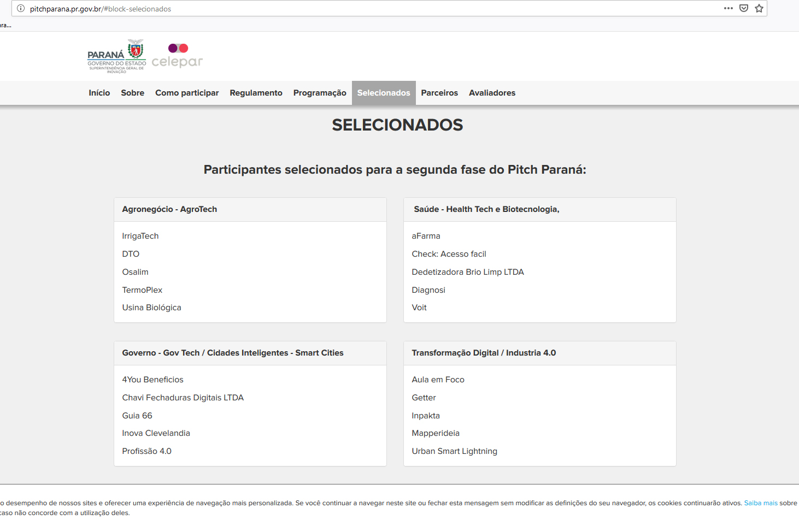Select the Dedetizadora Brio Limp LTDA entry
Viewport: 799px width, 532px height.
tap(468, 272)
